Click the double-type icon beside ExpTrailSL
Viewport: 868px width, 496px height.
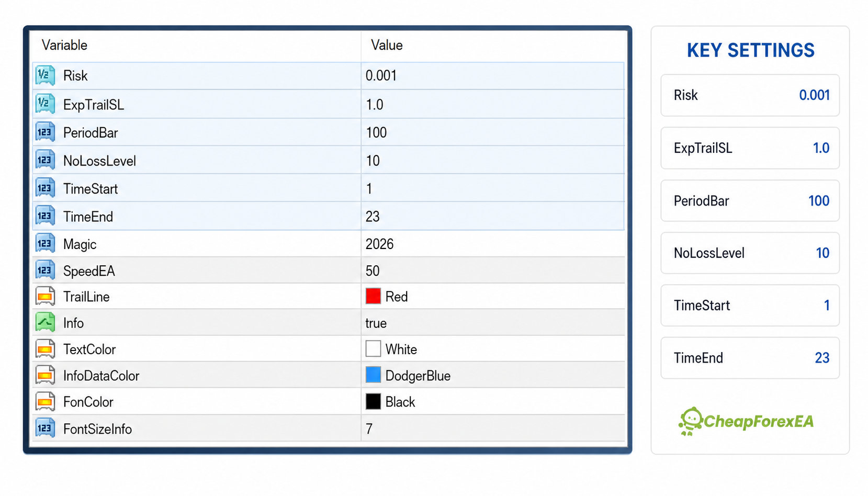[x=45, y=104]
